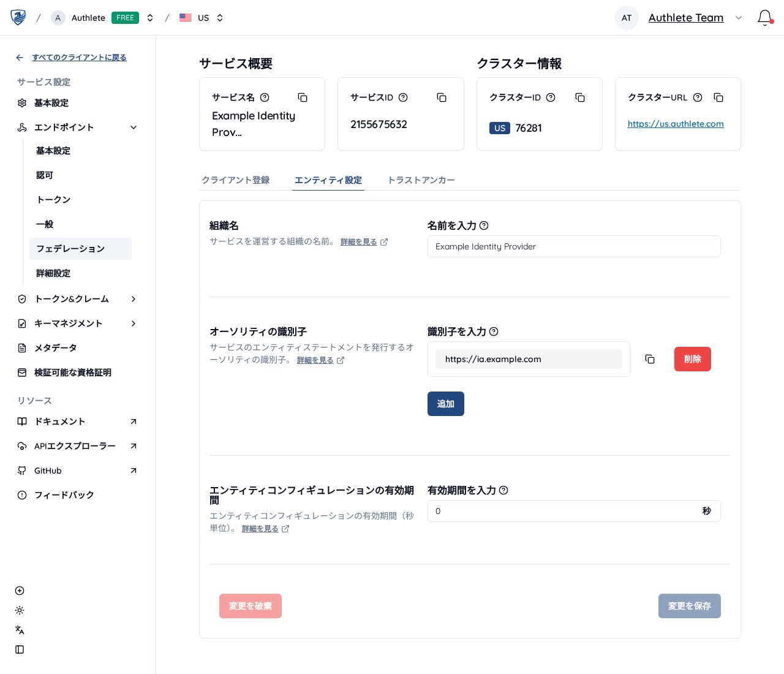Viewport: 784px width, 674px height.
Task: Copy the service ID value
Action: [x=442, y=97]
